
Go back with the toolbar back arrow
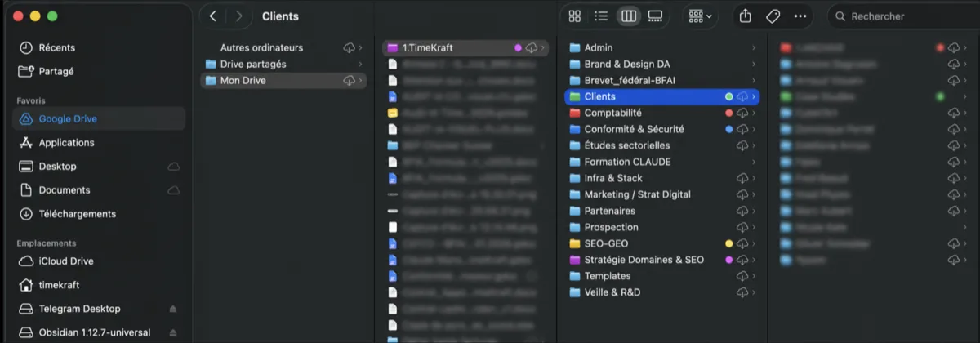[x=212, y=16]
